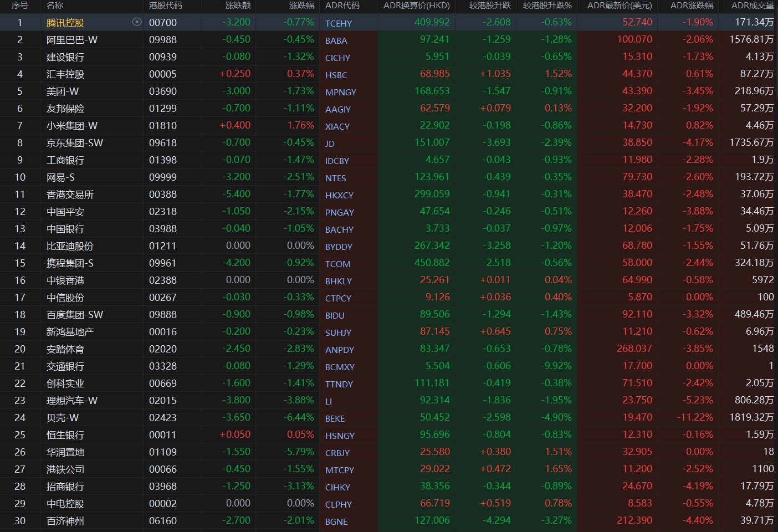
Task: Click the ADR涨跌幅 column header
Action: click(x=692, y=6)
